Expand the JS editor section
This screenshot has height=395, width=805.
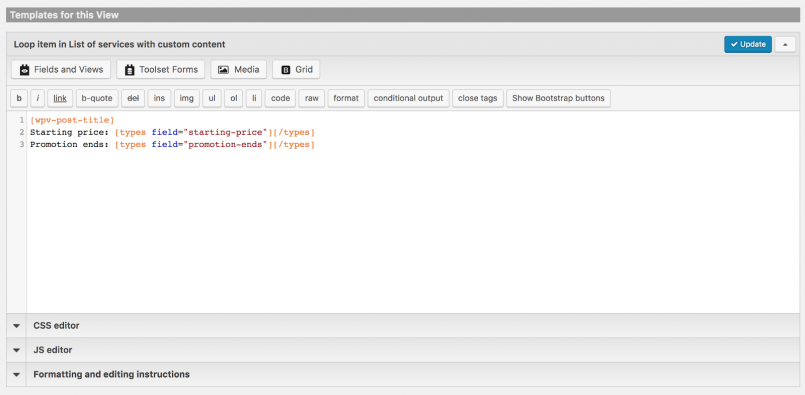click(16, 350)
